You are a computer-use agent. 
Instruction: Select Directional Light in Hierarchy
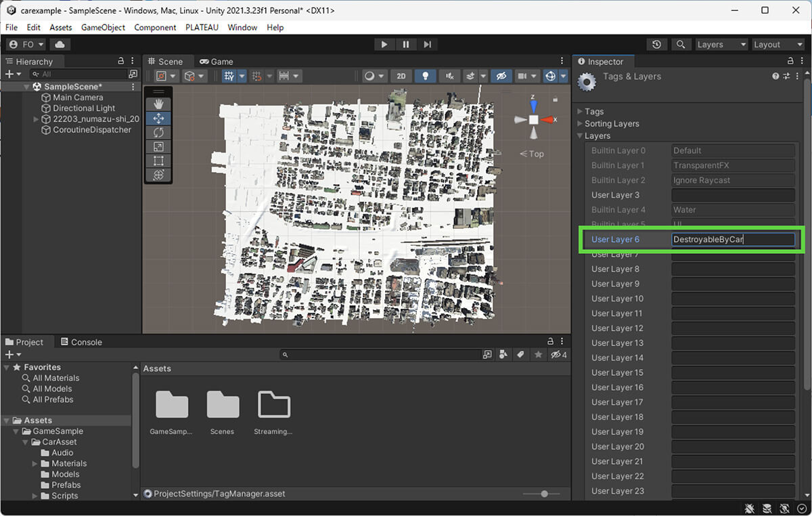pyautogui.click(x=84, y=108)
